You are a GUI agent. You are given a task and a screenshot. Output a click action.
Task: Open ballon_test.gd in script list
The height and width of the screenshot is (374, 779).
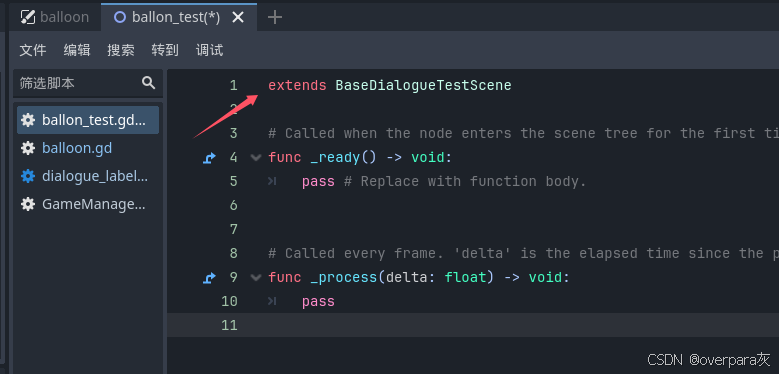click(x=88, y=120)
